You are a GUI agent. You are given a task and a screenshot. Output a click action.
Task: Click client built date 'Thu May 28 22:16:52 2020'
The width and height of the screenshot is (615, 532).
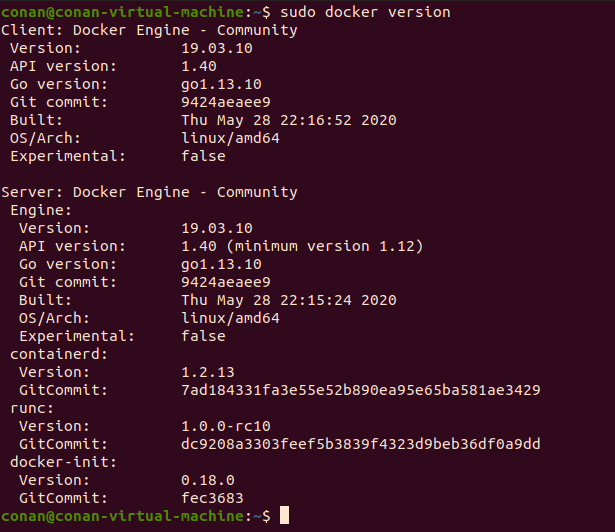[289, 120]
